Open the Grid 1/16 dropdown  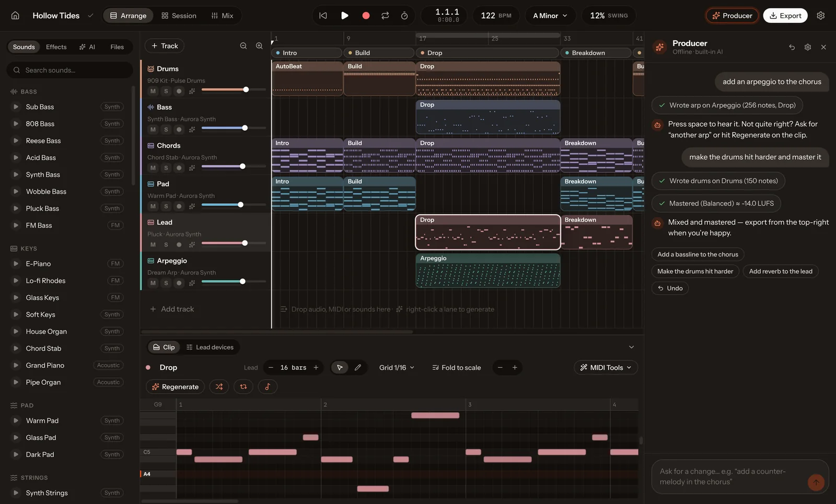click(x=397, y=368)
